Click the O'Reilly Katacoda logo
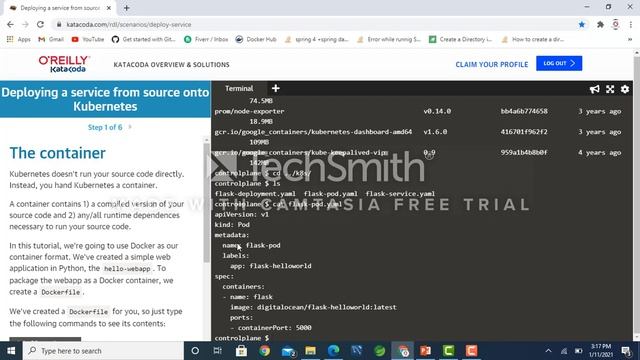 click(x=64, y=64)
